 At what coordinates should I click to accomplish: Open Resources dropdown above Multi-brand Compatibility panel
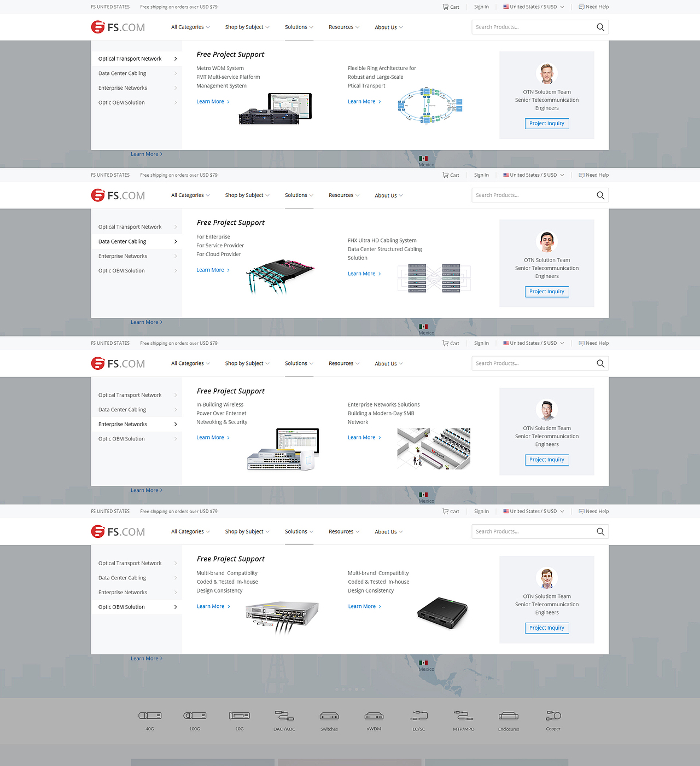(x=344, y=532)
